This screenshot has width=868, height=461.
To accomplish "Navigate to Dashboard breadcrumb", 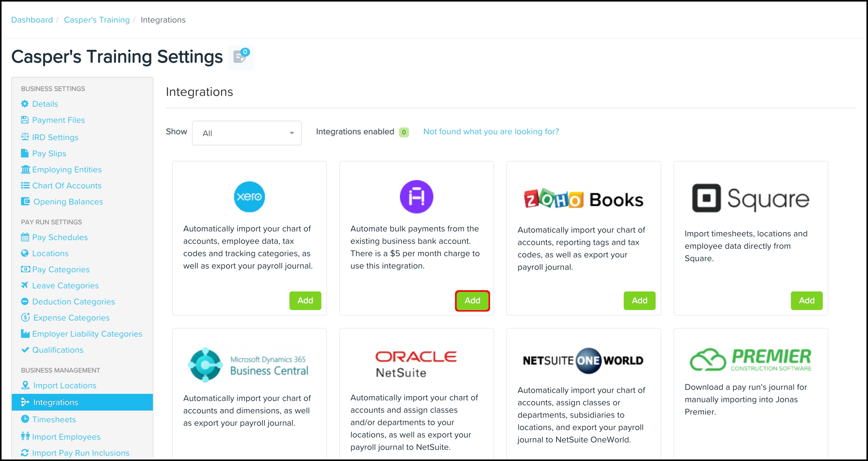I will pyautogui.click(x=32, y=20).
